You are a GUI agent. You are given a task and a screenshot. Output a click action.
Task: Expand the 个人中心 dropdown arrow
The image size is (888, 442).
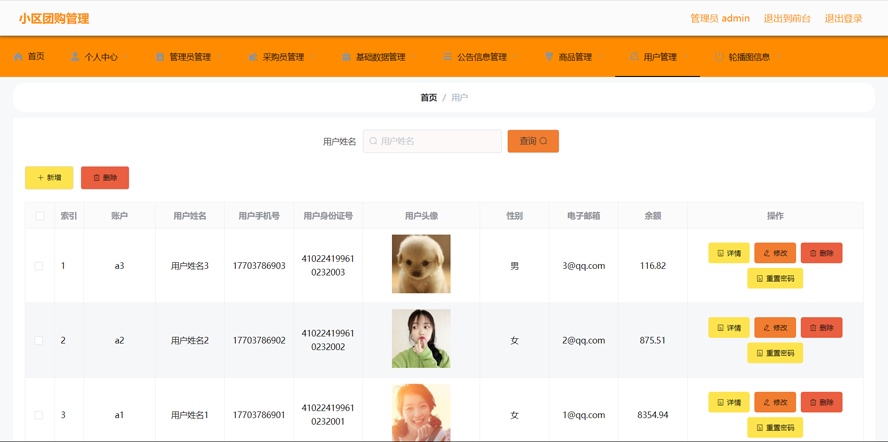click(x=126, y=57)
